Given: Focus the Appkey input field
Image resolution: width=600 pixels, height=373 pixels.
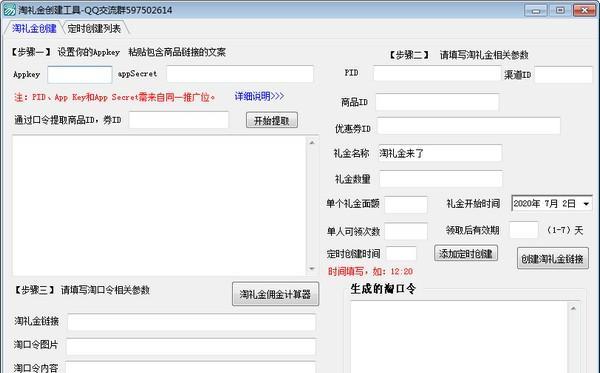Looking at the screenshot, I should 80,74.
